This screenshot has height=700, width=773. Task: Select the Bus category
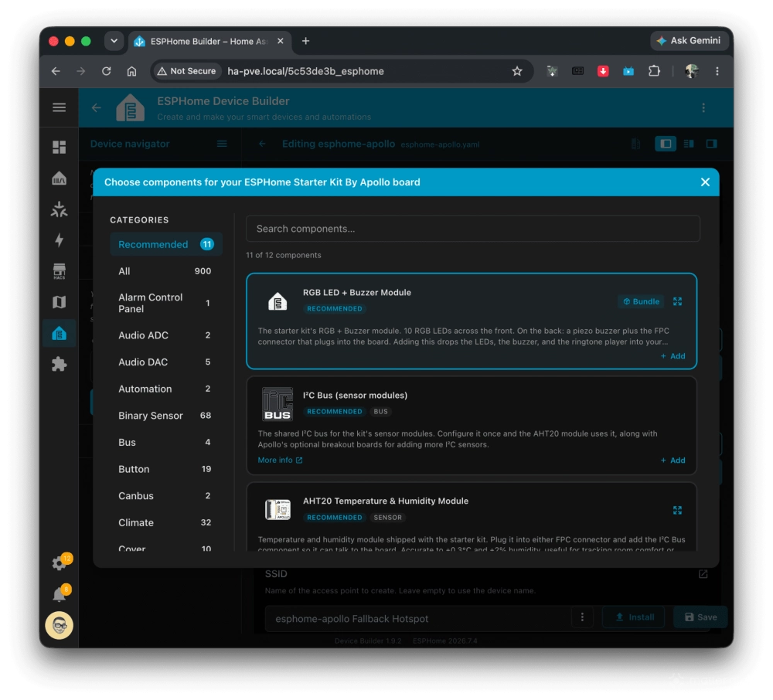tap(166, 443)
